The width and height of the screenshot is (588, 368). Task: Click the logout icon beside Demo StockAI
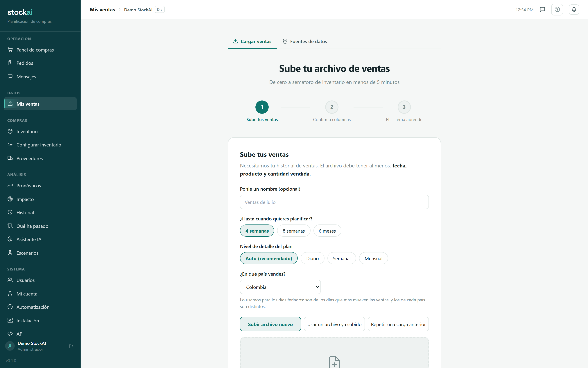click(x=71, y=346)
